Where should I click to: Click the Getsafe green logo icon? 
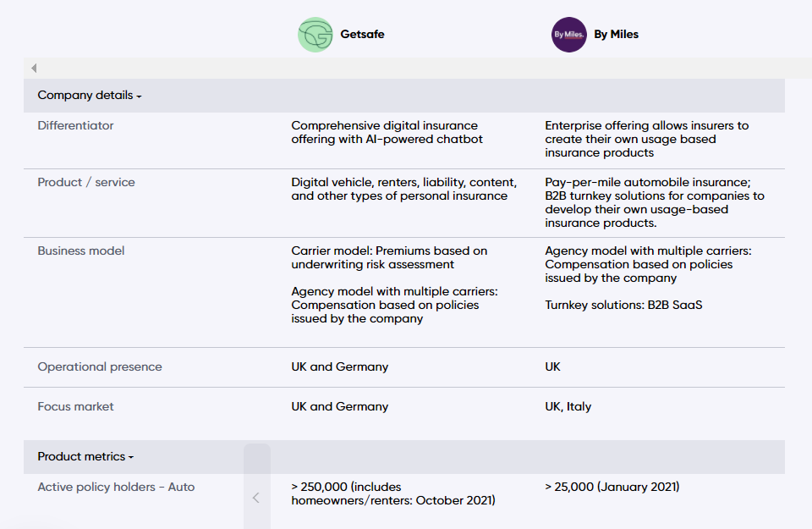(315, 35)
